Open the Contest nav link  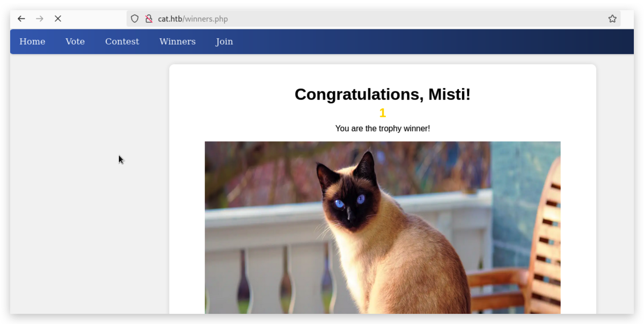(x=122, y=41)
